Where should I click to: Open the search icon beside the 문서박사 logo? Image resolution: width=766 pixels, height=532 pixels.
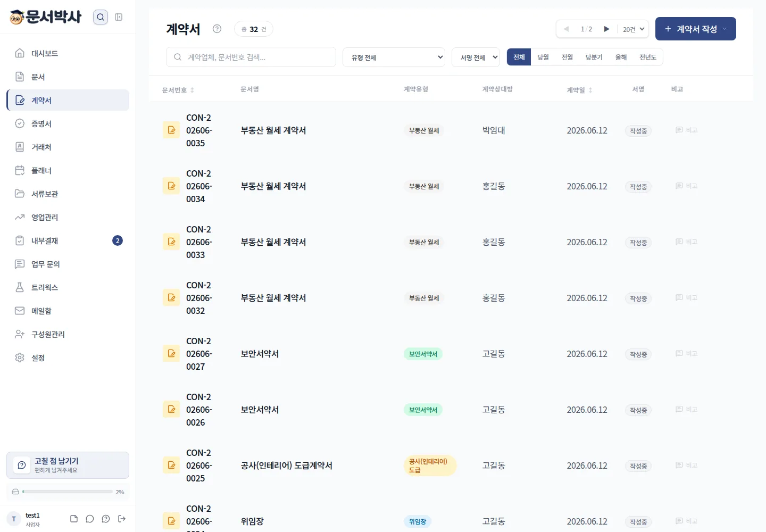[101, 17]
